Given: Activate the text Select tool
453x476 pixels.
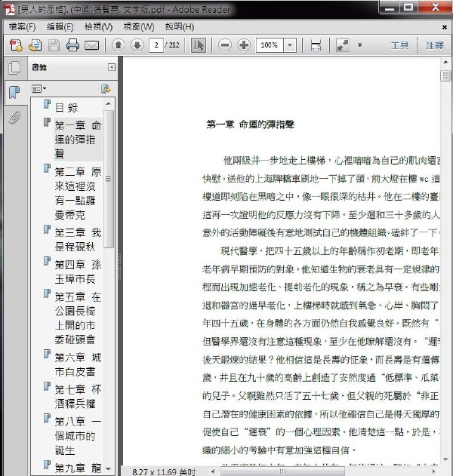Looking at the screenshot, I should click(198, 45).
